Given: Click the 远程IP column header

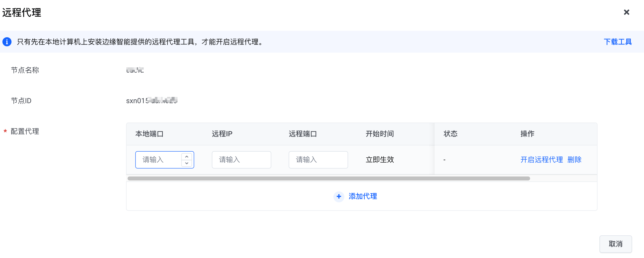Looking at the screenshot, I should point(222,134).
